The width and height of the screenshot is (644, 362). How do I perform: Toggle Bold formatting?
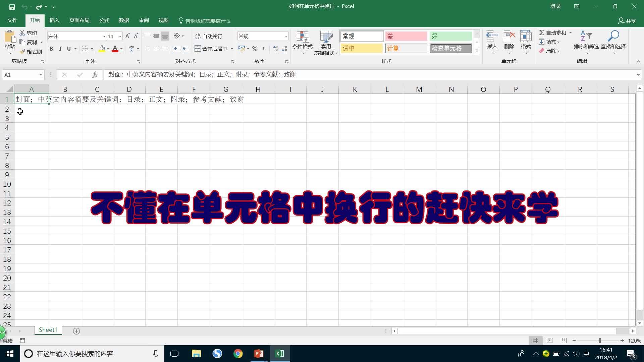pyautogui.click(x=51, y=49)
